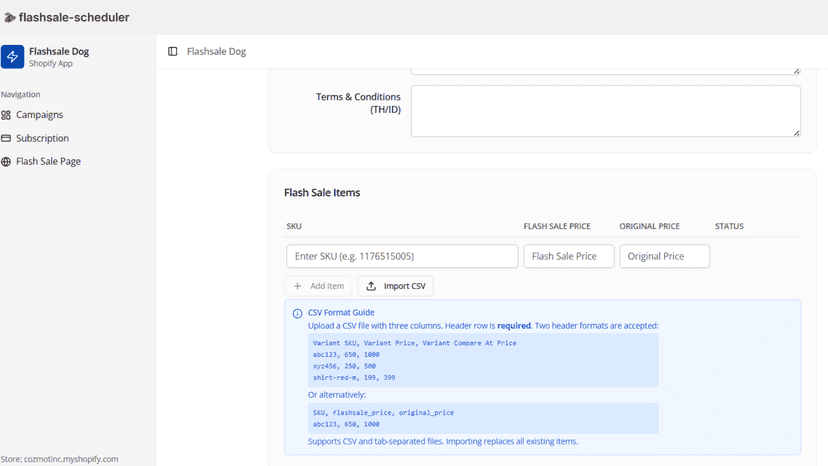Viewport: 828px width, 466px height.
Task: Click the 'Variant SKU, Variant Price' header line
Action: (x=415, y=343)
